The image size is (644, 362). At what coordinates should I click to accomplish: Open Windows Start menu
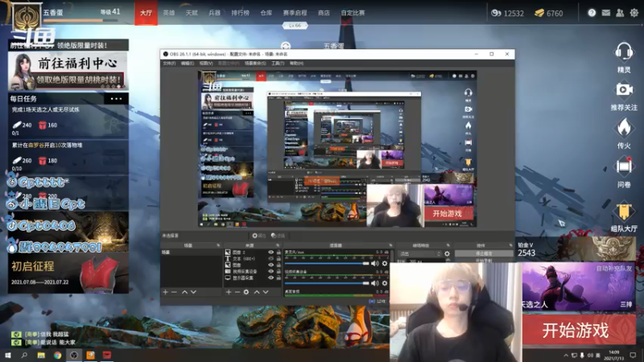[x=7, y=355]
